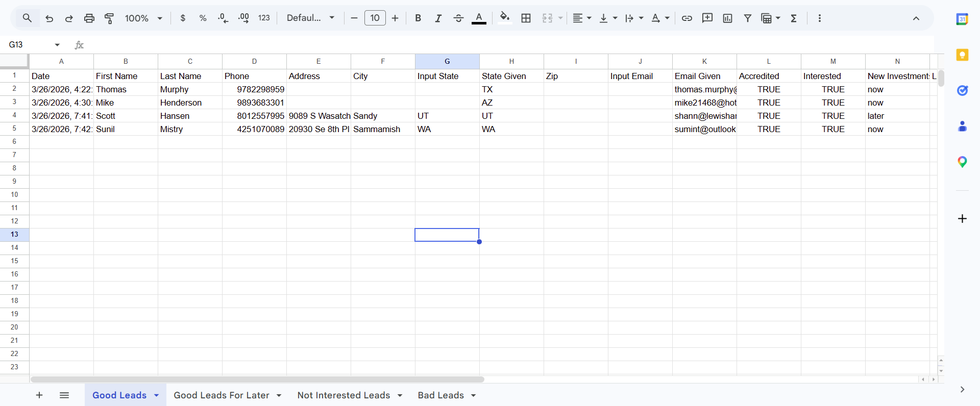The width and height of the screenshot is (980, 406).
Task: Increase font size plus button
Action: click(x=395, y=18)
